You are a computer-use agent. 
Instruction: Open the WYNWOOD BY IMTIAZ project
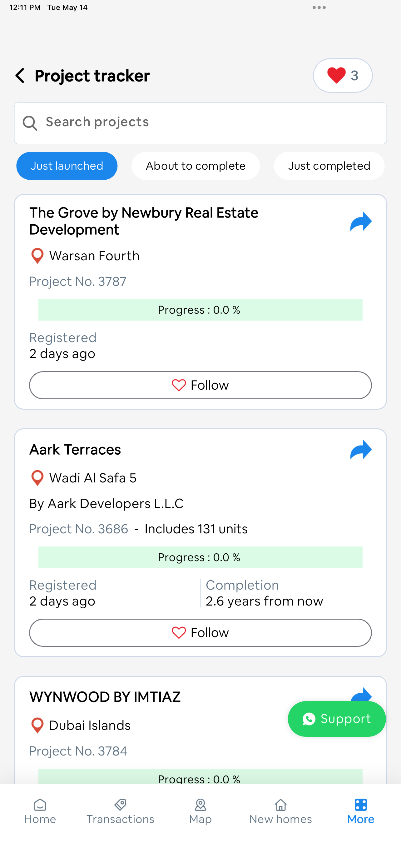click(x=105, y=697)
